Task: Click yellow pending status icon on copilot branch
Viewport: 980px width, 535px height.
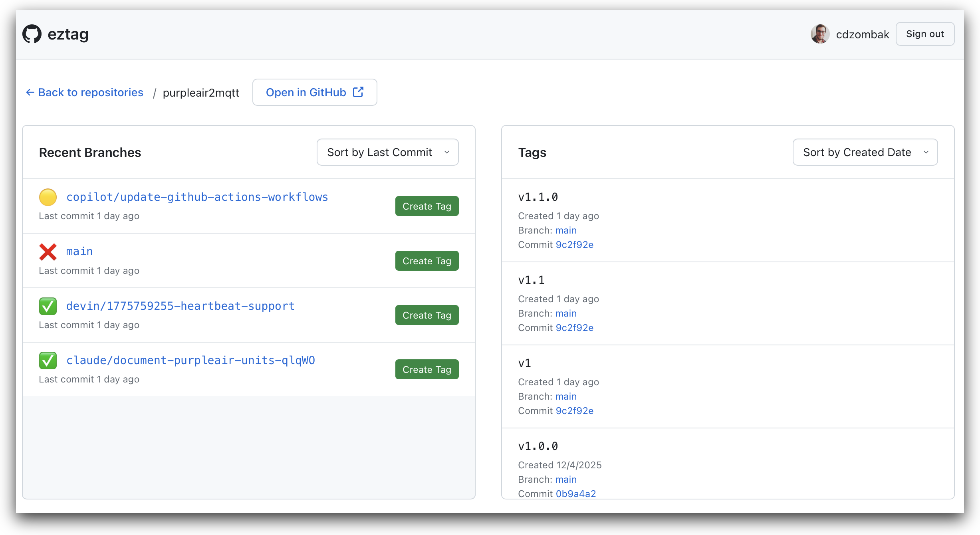Action: click(48, 197)
